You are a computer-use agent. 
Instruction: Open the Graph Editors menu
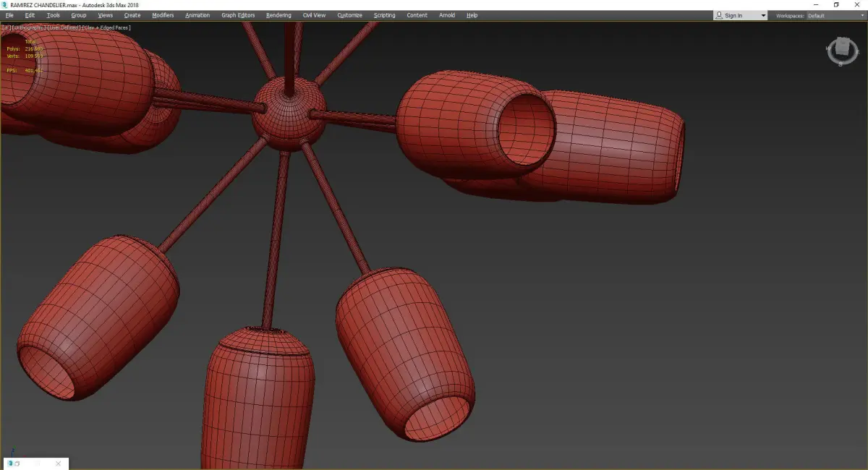[238, 15]
